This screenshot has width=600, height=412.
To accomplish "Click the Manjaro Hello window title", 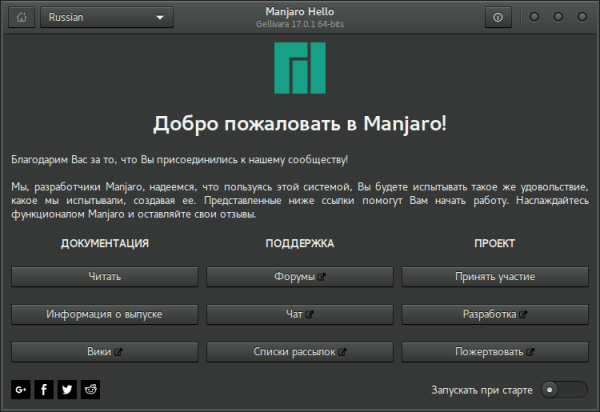I will tap(300, 11).
